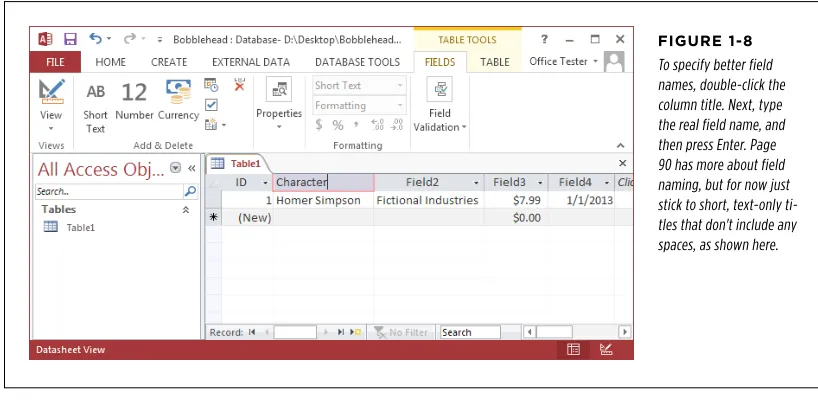Switch to the HOME ribbon tab
This screenshot has width=818, height=412.
(x=111, y=62)
